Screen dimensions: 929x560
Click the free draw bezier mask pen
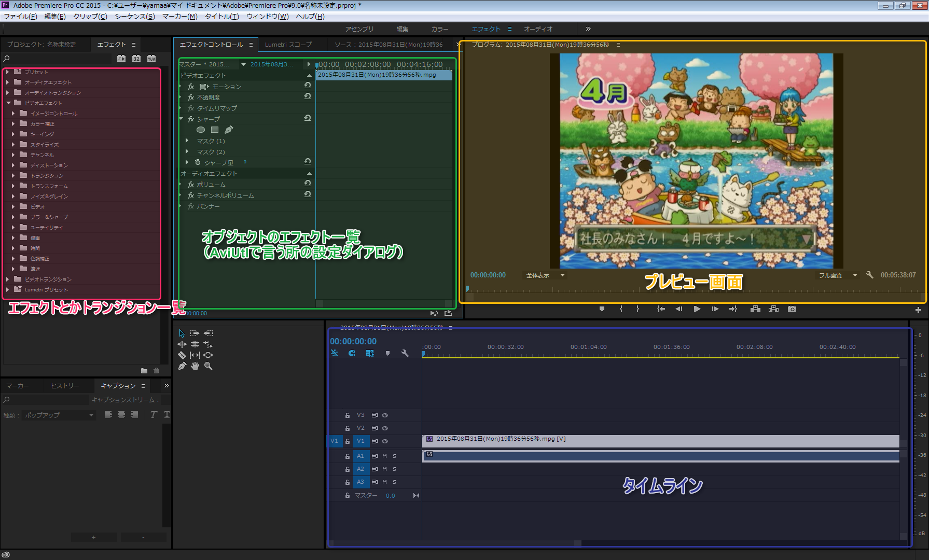(229, 130)
